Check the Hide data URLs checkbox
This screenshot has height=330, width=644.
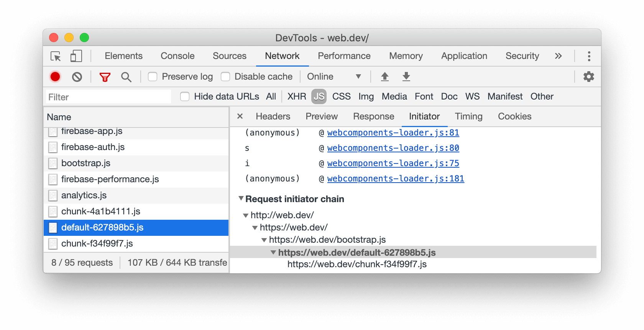click(185, 96)
